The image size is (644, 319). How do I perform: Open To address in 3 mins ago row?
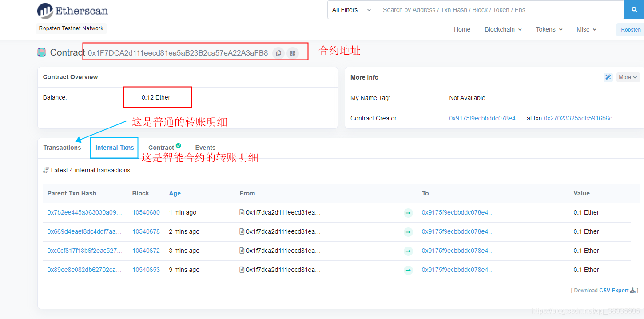tap(458, 251)
